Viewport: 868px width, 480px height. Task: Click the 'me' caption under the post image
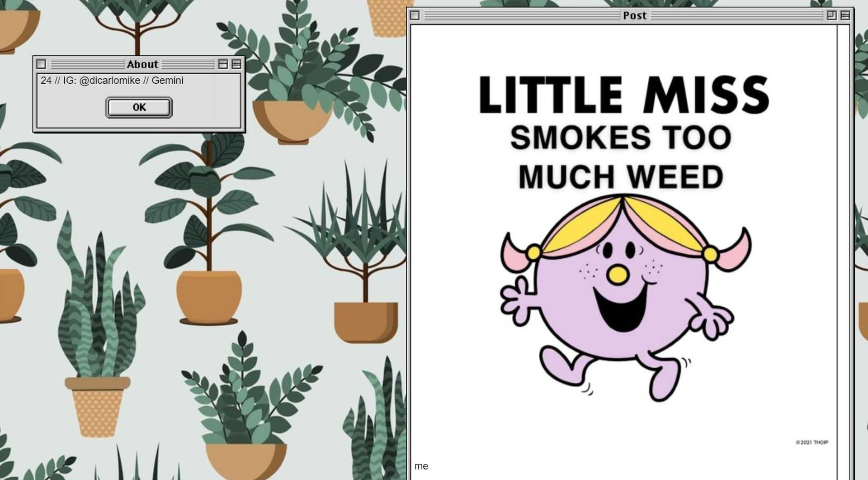coord(421,466)
